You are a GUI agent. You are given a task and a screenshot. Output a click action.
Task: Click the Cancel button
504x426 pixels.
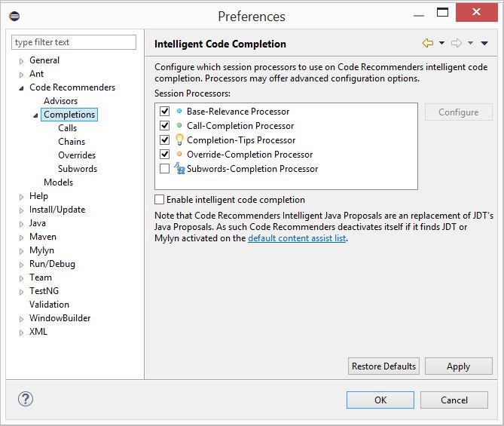454,400
